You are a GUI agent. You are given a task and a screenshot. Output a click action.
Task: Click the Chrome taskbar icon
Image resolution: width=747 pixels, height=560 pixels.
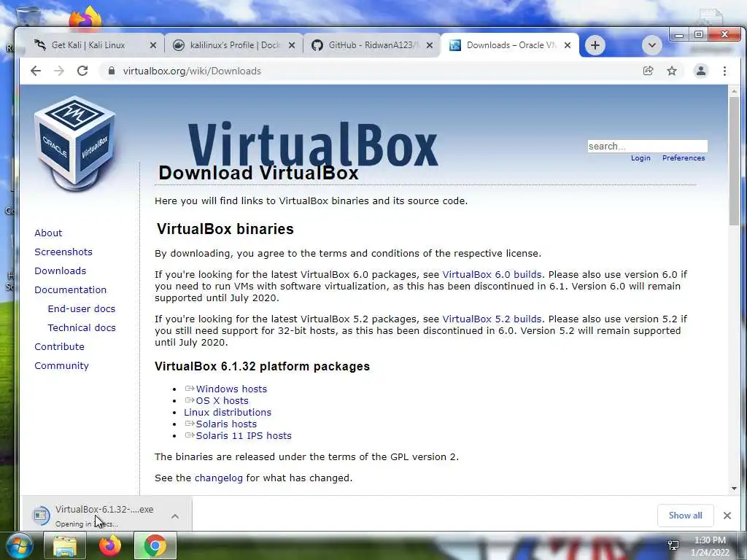(155, 546)
